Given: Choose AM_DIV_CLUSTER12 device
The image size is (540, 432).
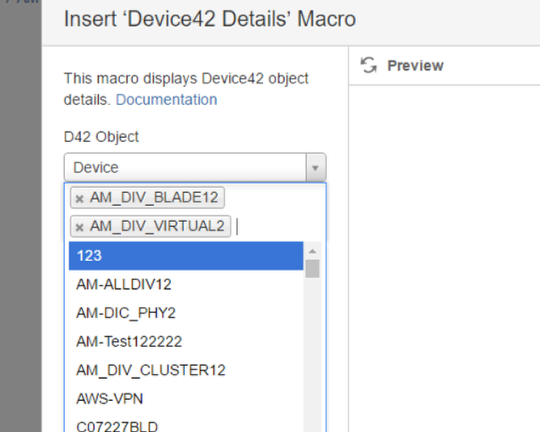Looking at the screenshot, I should coord(186,370).
